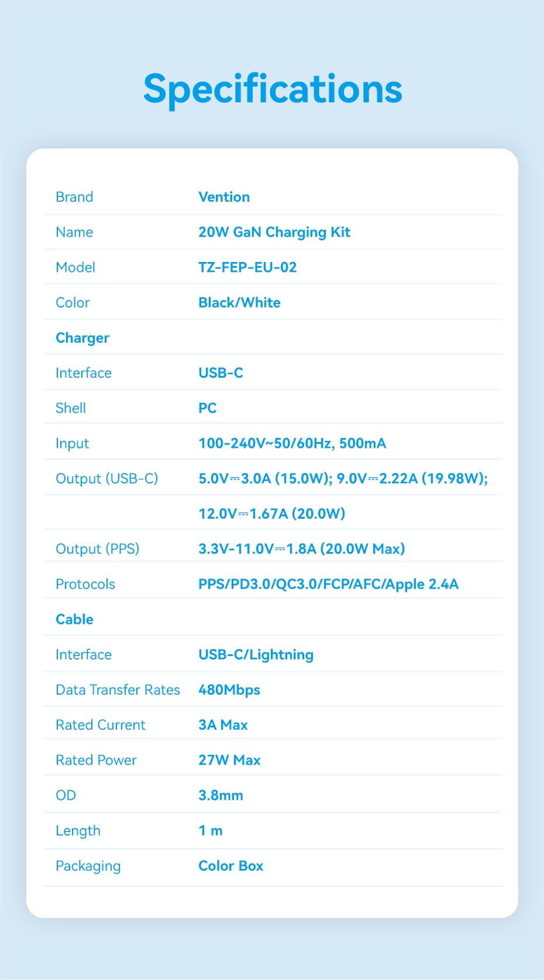Select the 'Packaging' label
This screenshot has width=544, height=980.
point(88,867)
